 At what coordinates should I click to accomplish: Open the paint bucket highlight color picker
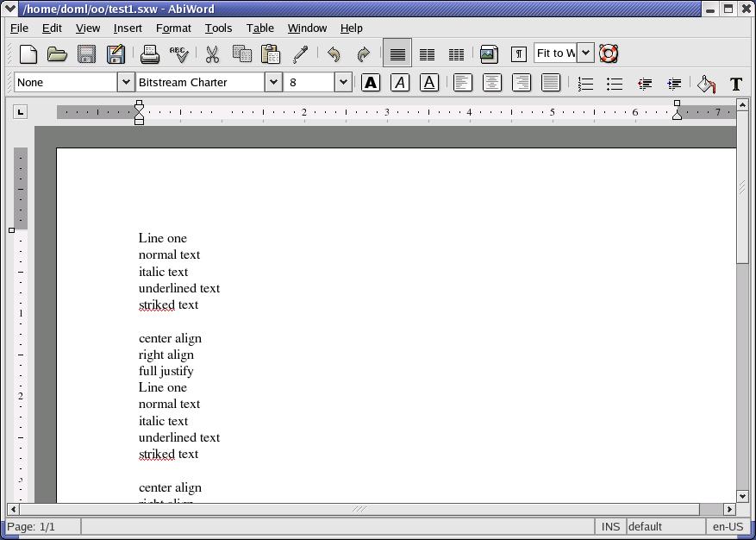click(x=707, y=83)
